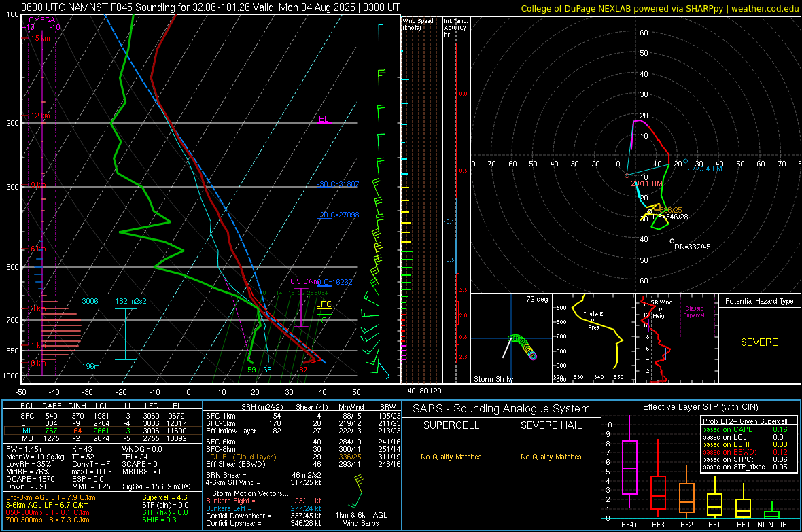Click the 8.5 C/km lapse rate label
802x532 pixels.
point(304,281)
